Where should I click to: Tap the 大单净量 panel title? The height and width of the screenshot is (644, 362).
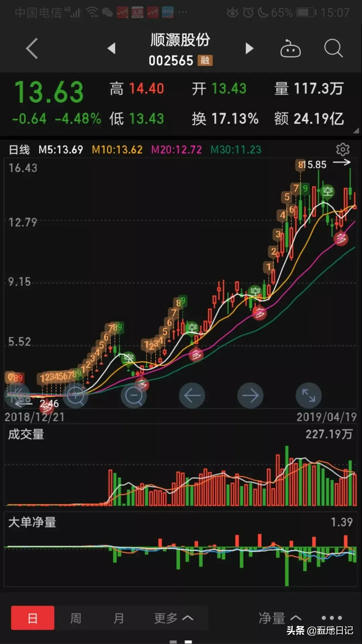tap(32, 522)
